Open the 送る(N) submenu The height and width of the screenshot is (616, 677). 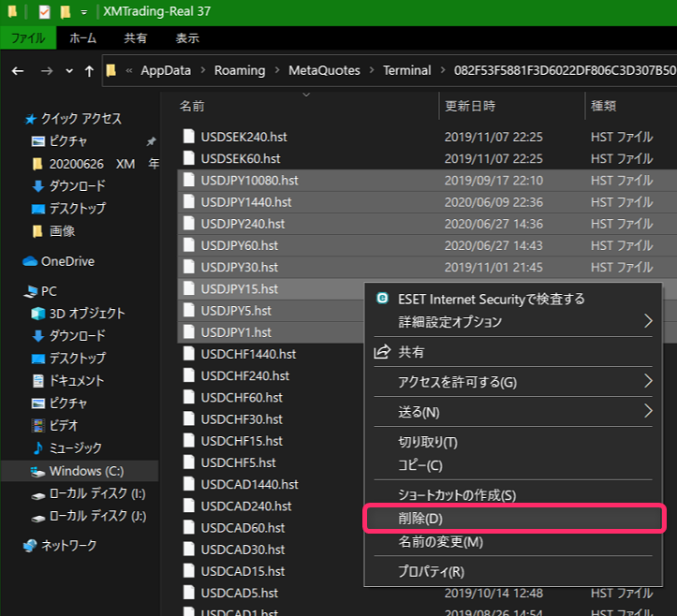(513, 412)
